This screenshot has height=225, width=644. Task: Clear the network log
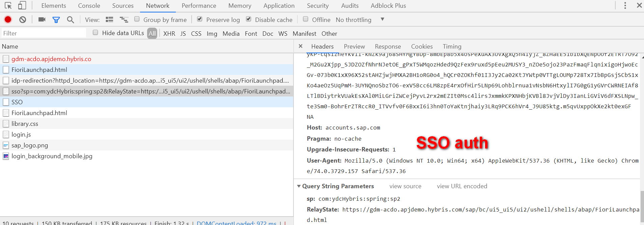click(23, 20)
